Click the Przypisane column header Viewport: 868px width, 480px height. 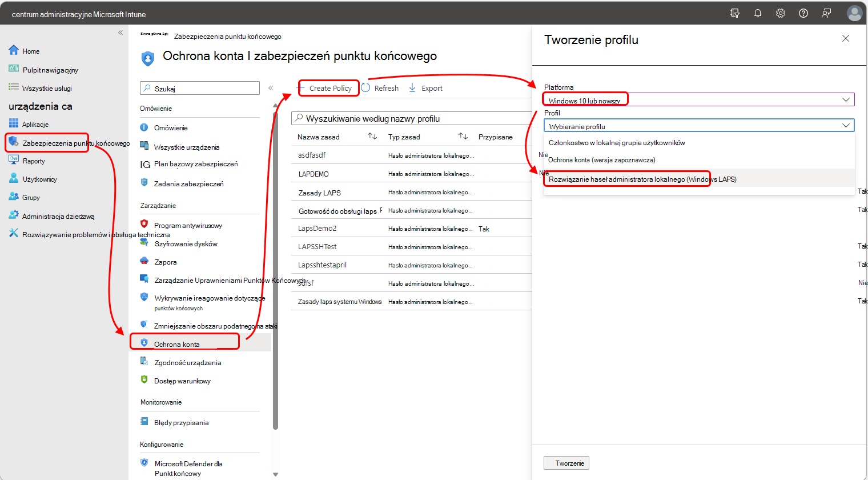496,137
